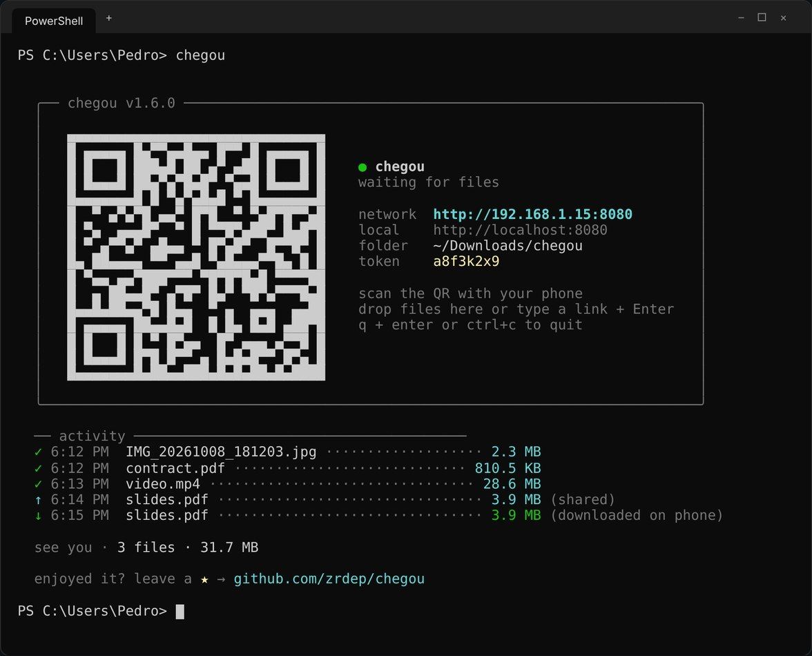812x656 pixels.
Task: Click the 'activity' section heading
Action: pyautogui.click(x=93, y=436)
